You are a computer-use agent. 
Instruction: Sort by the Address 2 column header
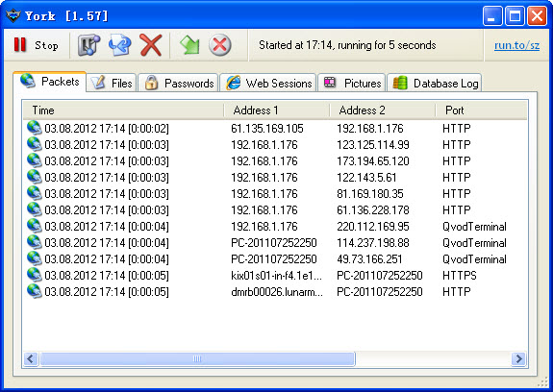point(383,110)
